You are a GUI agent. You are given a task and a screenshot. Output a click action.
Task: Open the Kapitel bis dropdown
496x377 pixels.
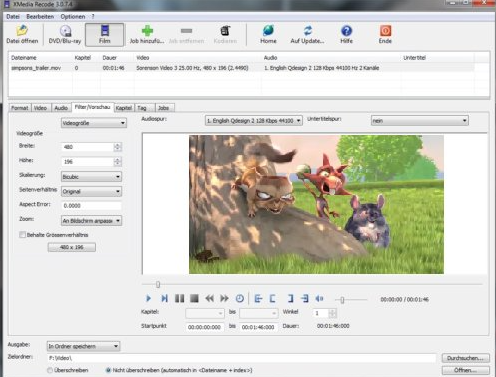(258, 313)
